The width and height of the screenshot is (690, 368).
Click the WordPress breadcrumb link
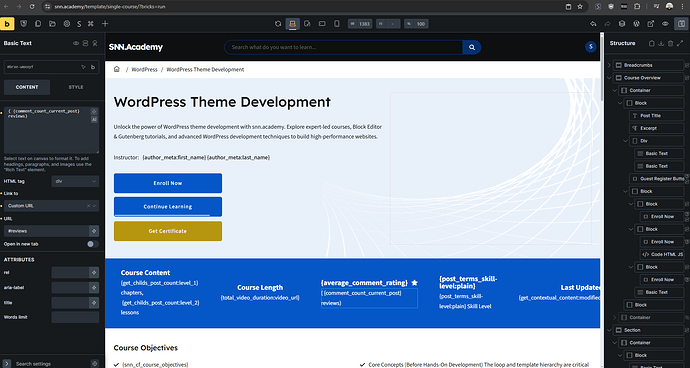click(144, 70)
